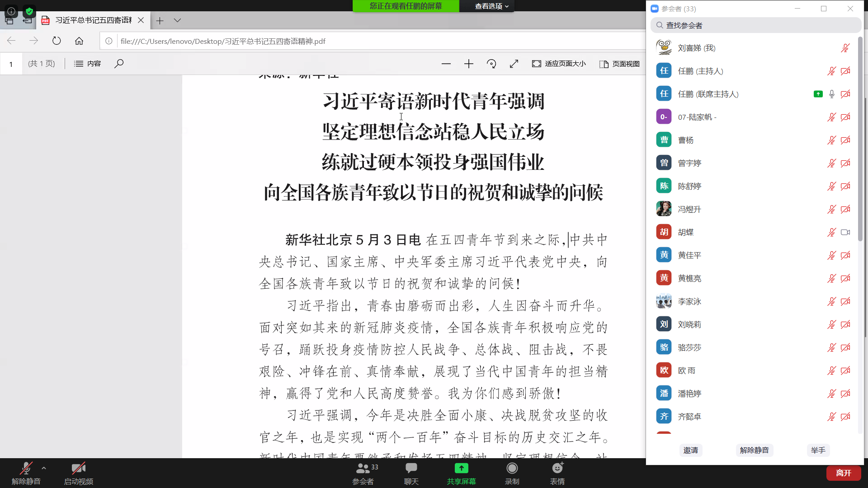
Task: Click the PDF page number field
Action: (x=11, y=64)
